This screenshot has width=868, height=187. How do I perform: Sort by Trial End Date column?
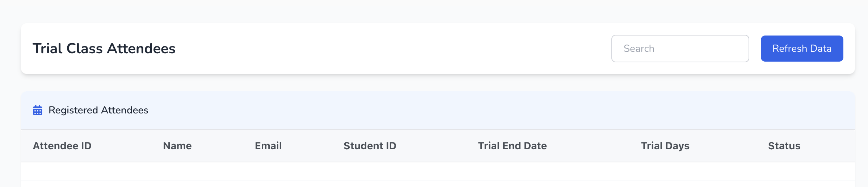(x=512, y=146)
